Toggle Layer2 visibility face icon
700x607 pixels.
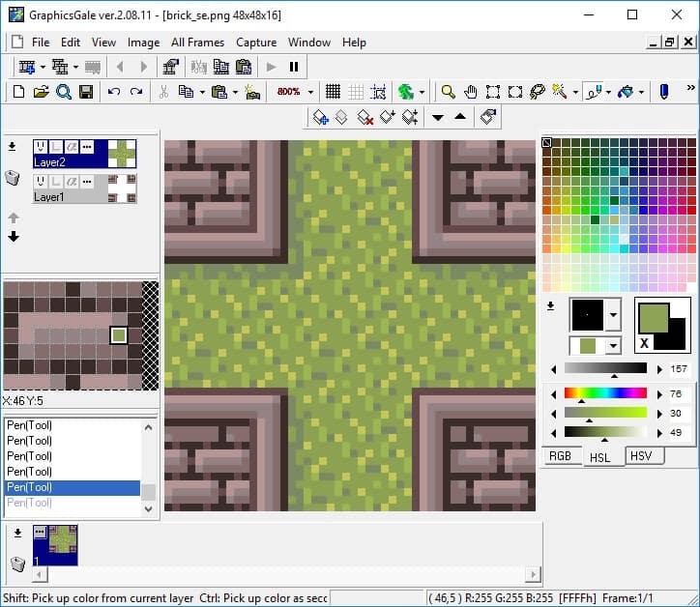click(41, 146)
